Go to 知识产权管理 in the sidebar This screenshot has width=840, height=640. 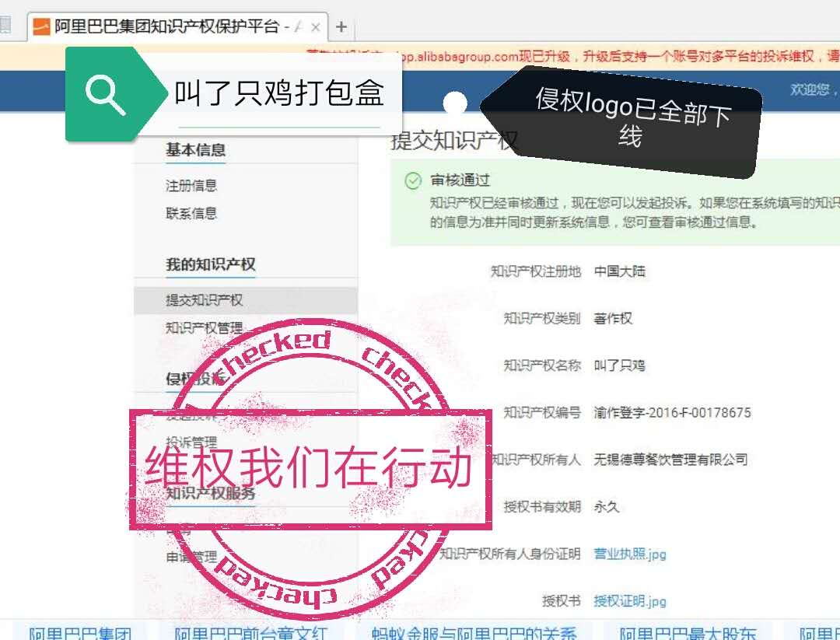click(204, 327)
